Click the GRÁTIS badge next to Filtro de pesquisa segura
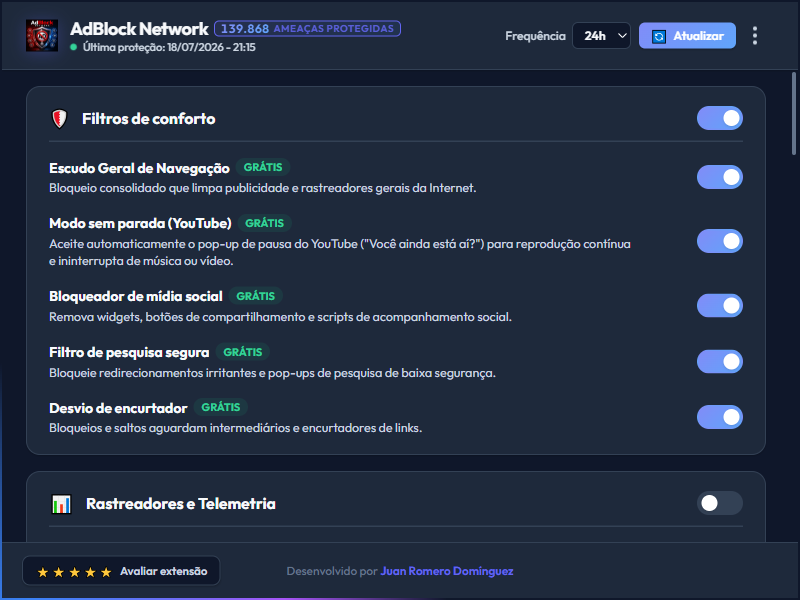Viewport: 800px width, 600px height. click(x=243, y=352)
